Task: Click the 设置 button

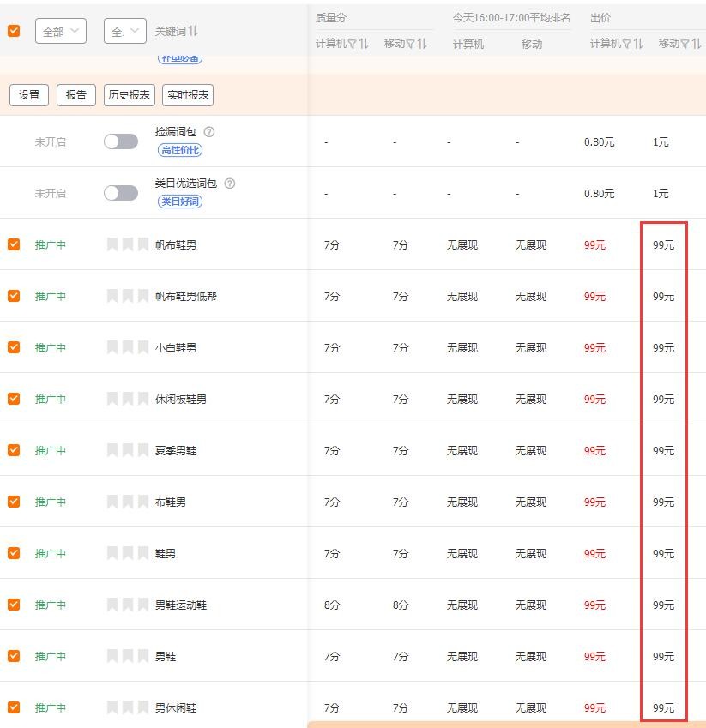Action: click(28, 95)
